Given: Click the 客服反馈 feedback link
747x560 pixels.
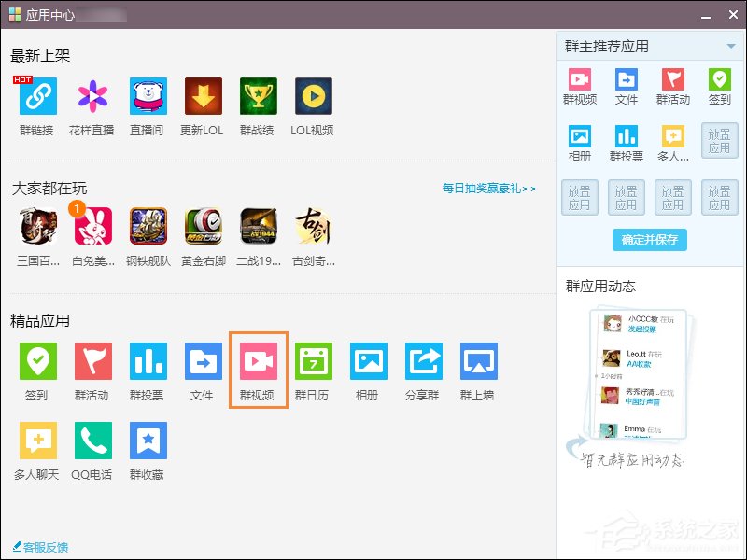Looking at the screenshot, I should tap(40, 547).
